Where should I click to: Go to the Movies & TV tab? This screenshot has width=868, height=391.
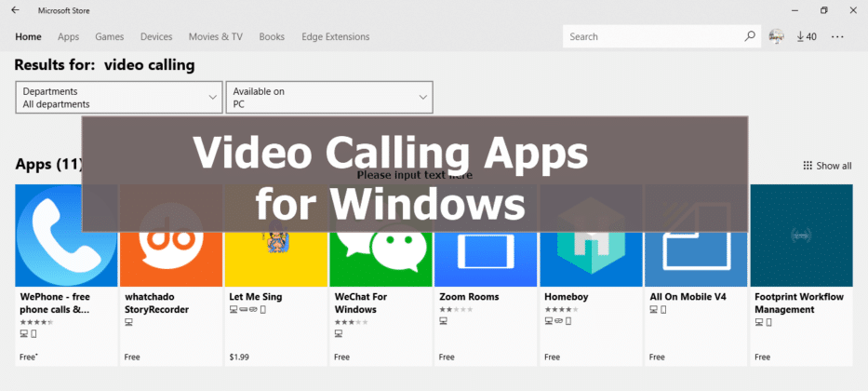click(x=215, y=36)
